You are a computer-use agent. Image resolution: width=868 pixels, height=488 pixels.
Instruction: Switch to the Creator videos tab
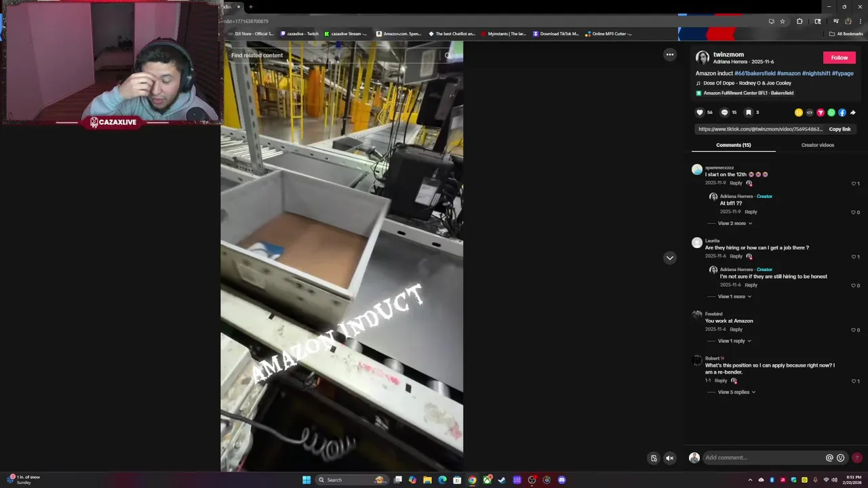tap(818, 145)
